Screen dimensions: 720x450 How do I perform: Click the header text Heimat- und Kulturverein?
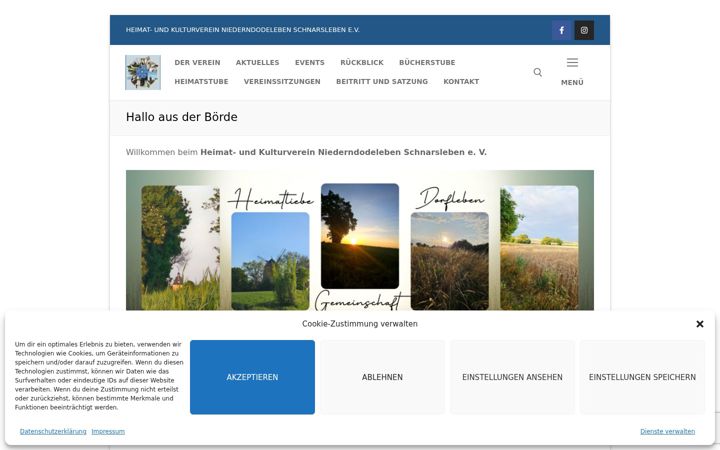pyautogui.click(x=242, y=30)
